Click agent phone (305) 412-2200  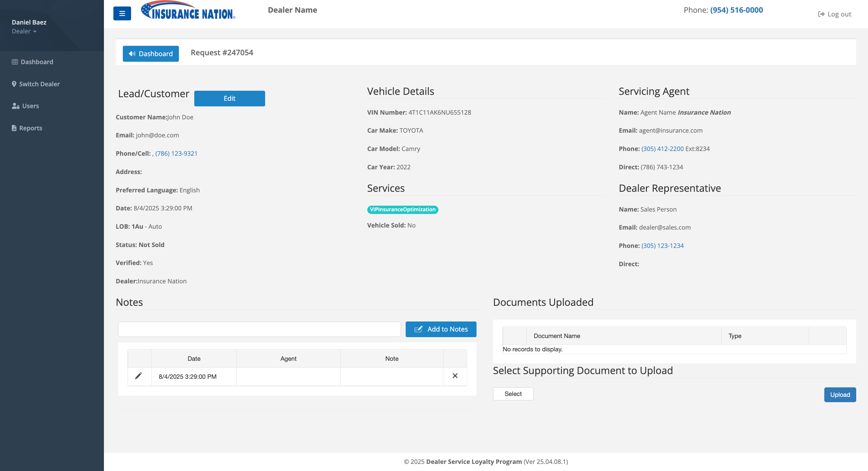(663, 149)
